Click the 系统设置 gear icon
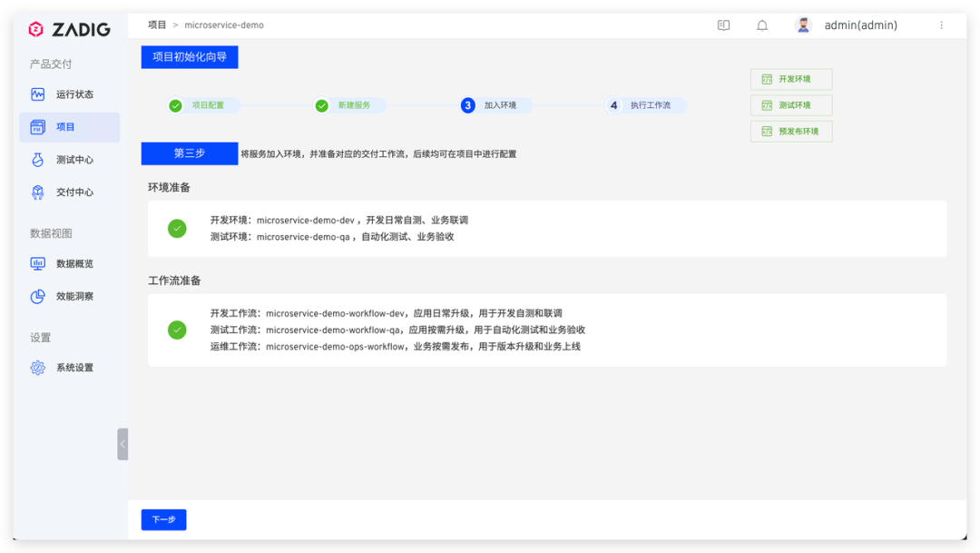Screen dimensions: 980x553 click(x=37, y=367)
